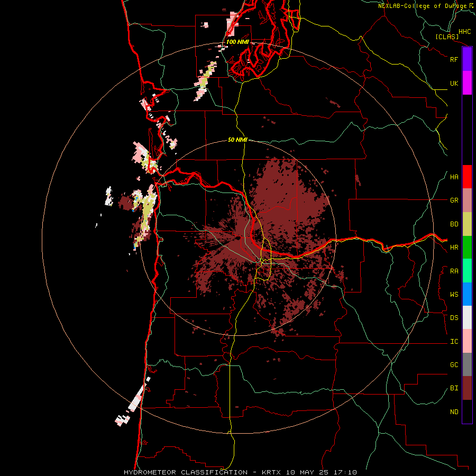Screen dimensions: 476x476
Task: Click the 100 NMI range ring label
Action: 237,42
